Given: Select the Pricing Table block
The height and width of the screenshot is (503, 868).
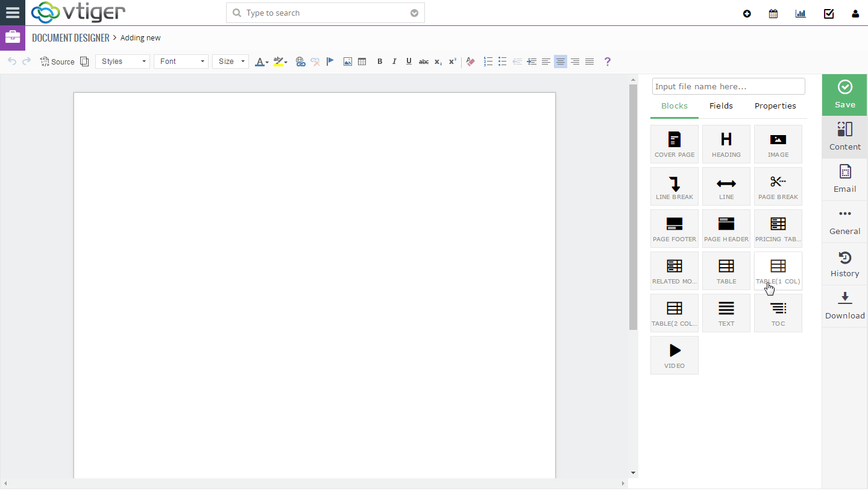Looking at the screenshot, I should pyautogui.click(x=778, y=229).
